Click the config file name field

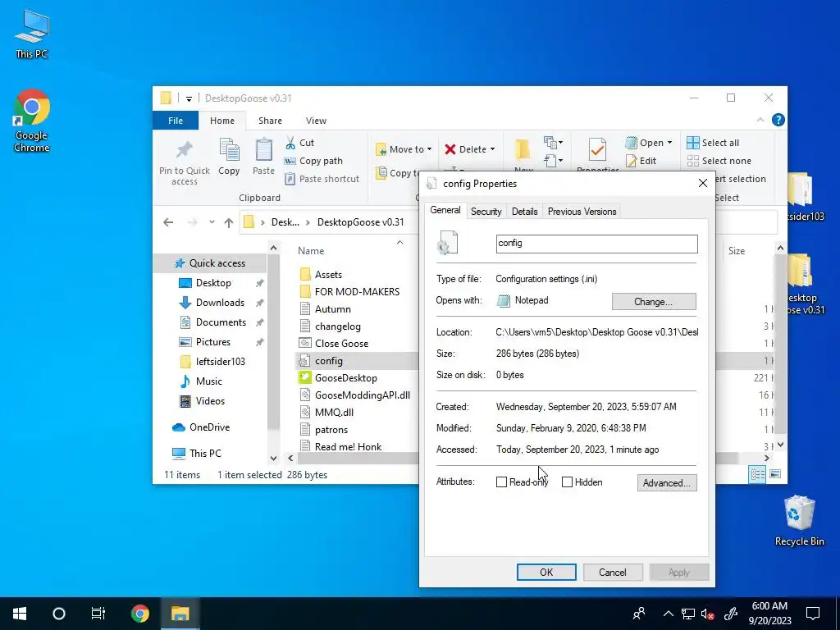point(597,243)
